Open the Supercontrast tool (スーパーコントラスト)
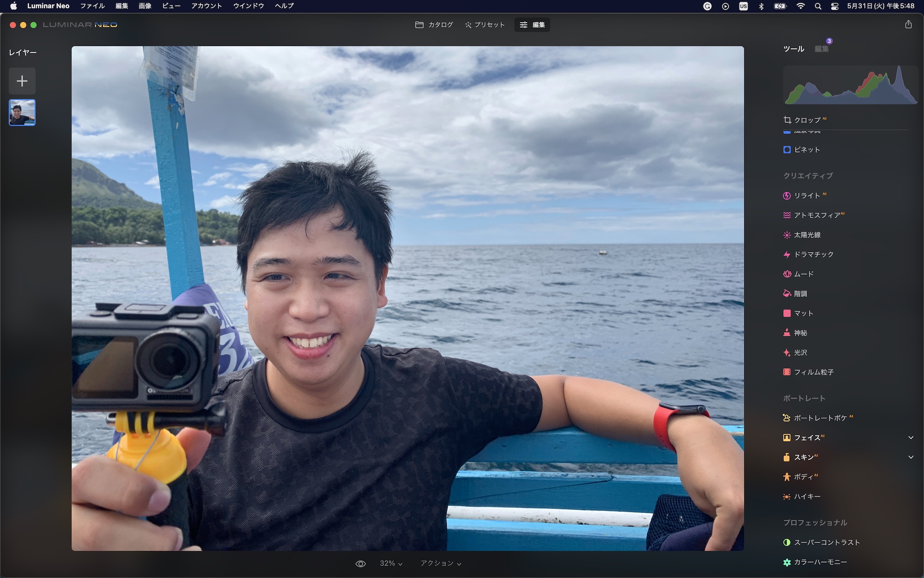 point(826,542)
